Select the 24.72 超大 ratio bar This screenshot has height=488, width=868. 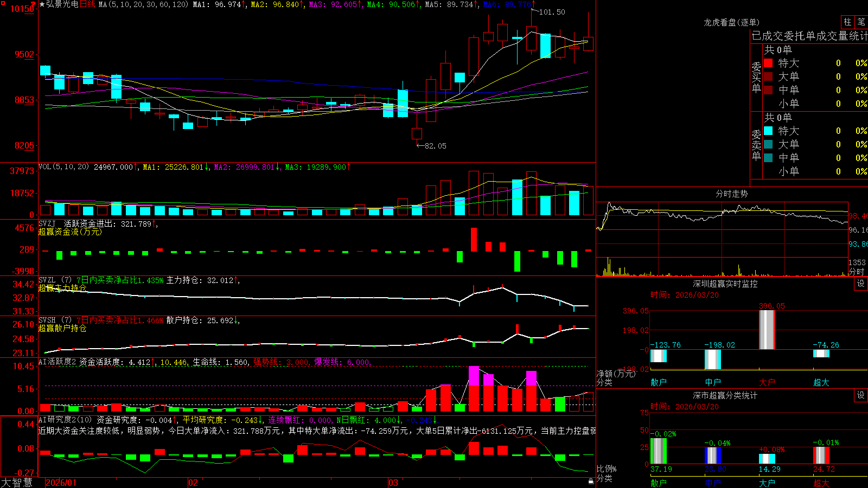click(x=821, y=455)
